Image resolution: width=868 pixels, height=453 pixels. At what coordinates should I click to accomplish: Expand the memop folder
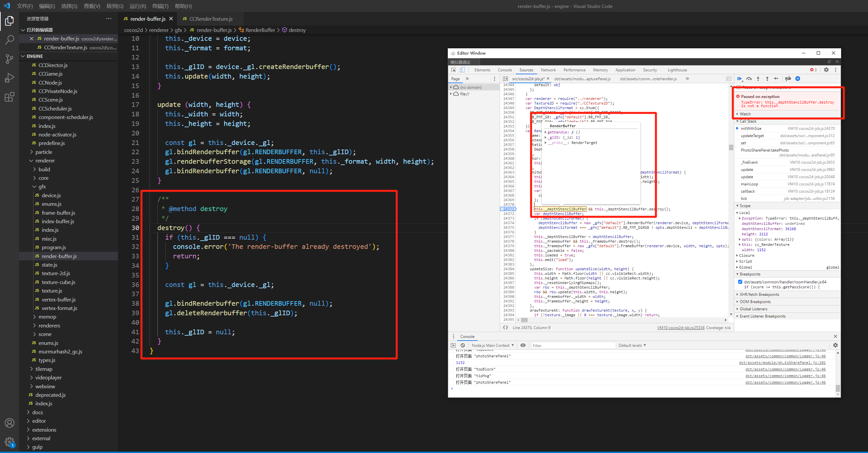tap(47, 317)
